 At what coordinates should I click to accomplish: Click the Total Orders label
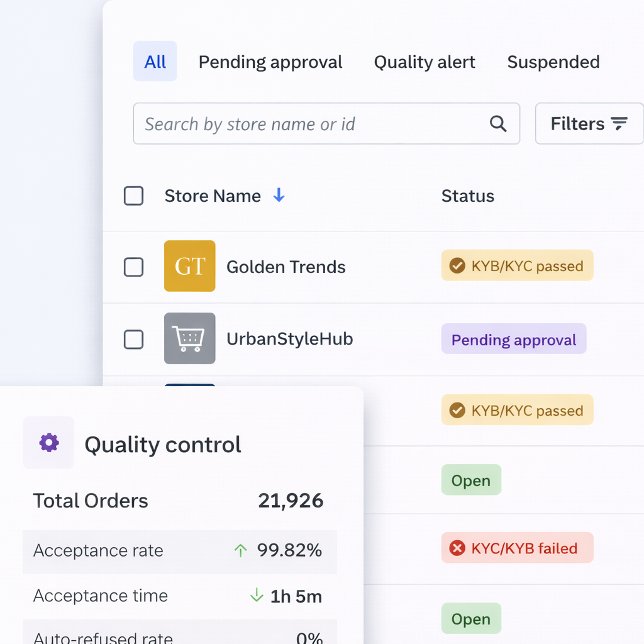click(x=91, y=501)
